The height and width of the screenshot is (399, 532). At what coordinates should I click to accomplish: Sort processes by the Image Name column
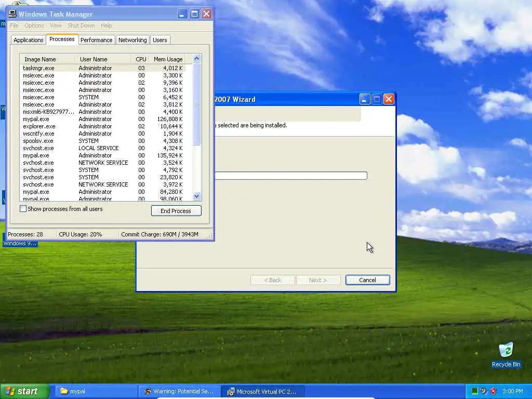point(47,59)
